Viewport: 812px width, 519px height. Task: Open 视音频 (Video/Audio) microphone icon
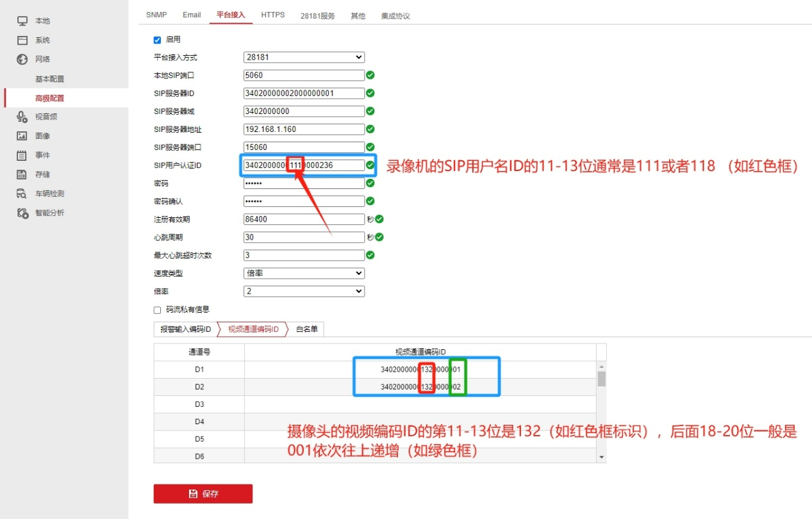pyautogui.click(x=22, y=117)
